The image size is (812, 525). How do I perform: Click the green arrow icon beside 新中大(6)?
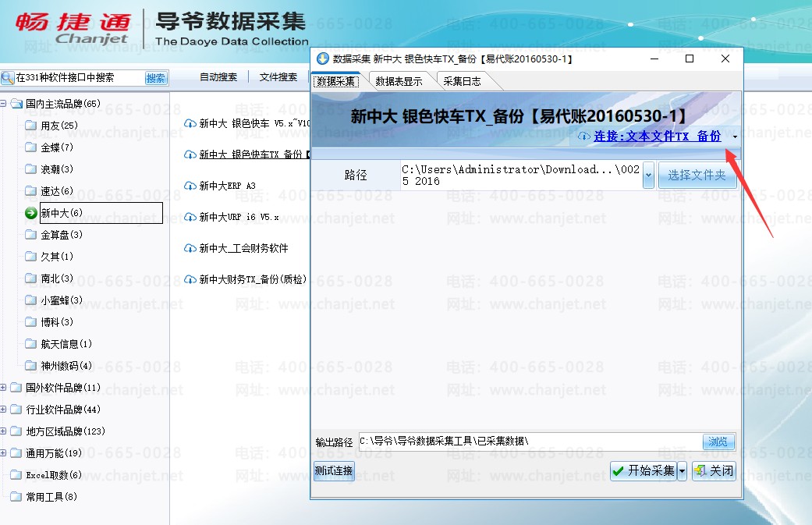pyautogui.click(x=31, y=213)
